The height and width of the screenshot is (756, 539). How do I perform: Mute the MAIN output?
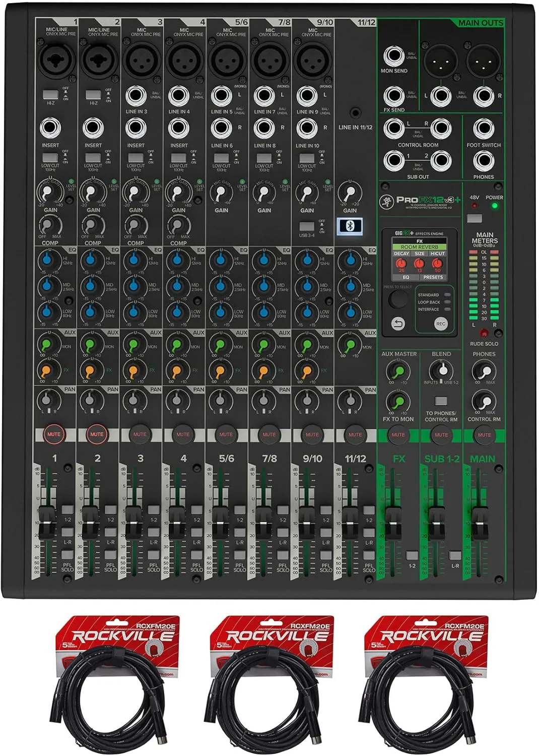point(484,434)
